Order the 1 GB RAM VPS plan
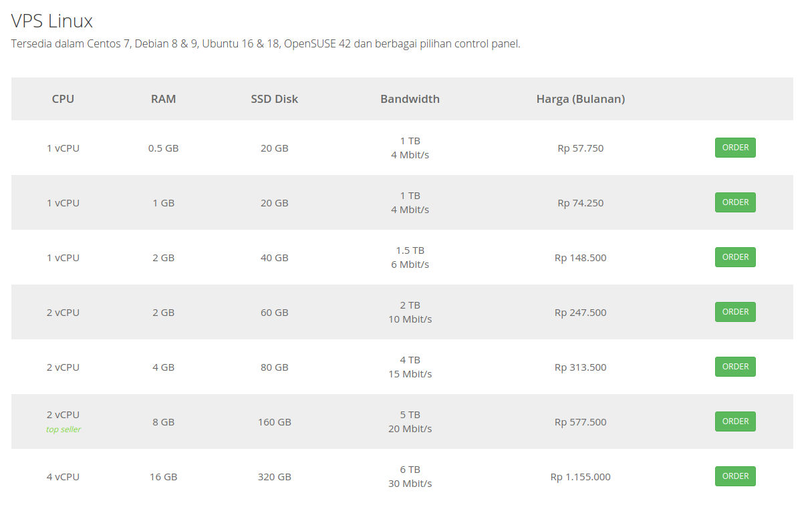 [x=735, y=202]
